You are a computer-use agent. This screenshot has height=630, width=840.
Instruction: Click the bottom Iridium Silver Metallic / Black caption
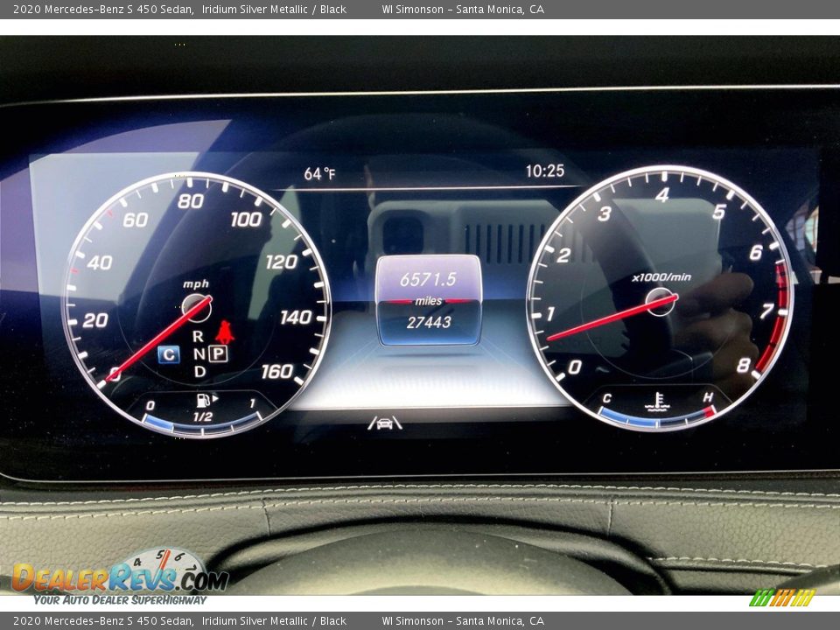click(x=274, y=621)
